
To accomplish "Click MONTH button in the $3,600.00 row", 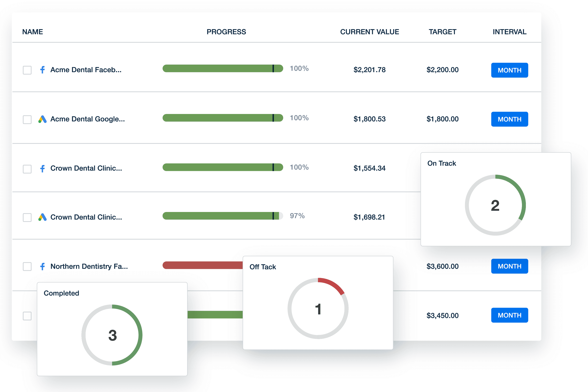I will coord(509,266).
